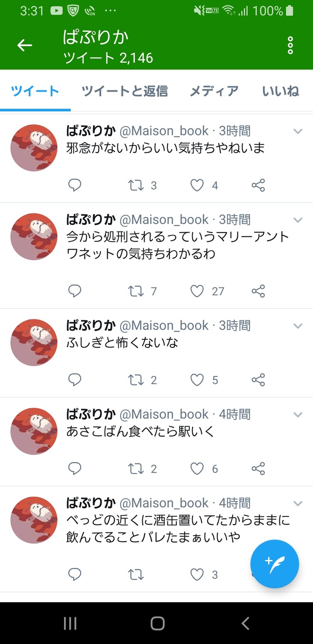
Task: Open chevron menu on あさごはん tweet
Action: pos(298,415)
